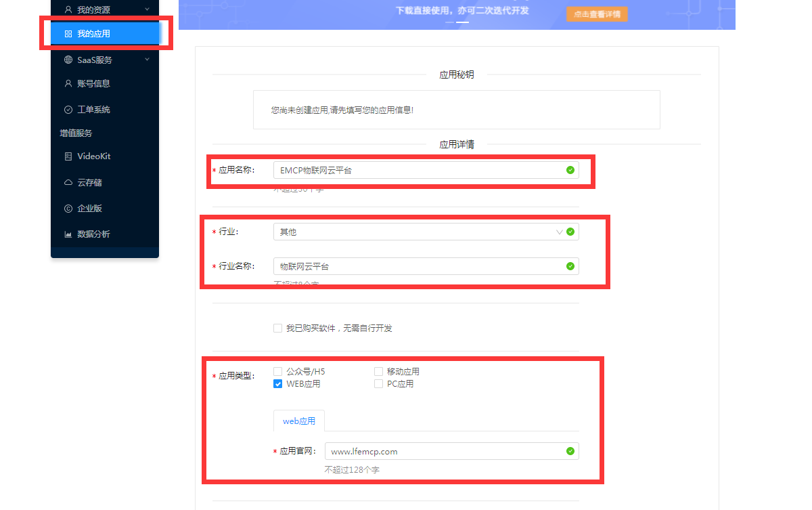Click green check icon in 行业 dropdown

570,232
